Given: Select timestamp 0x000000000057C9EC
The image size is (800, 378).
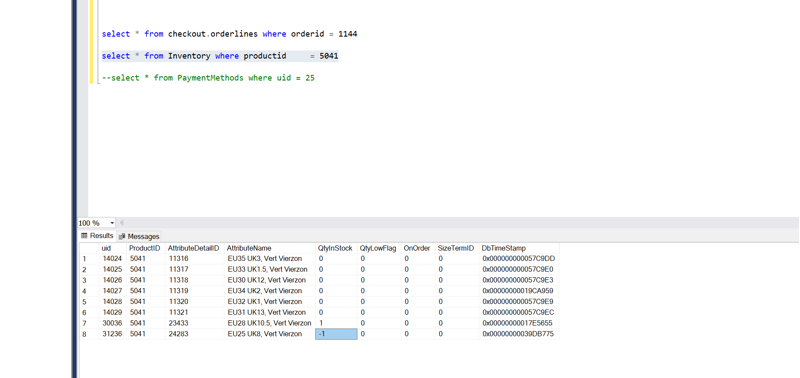Looking at the screenshot, I should tap(519, 312).
